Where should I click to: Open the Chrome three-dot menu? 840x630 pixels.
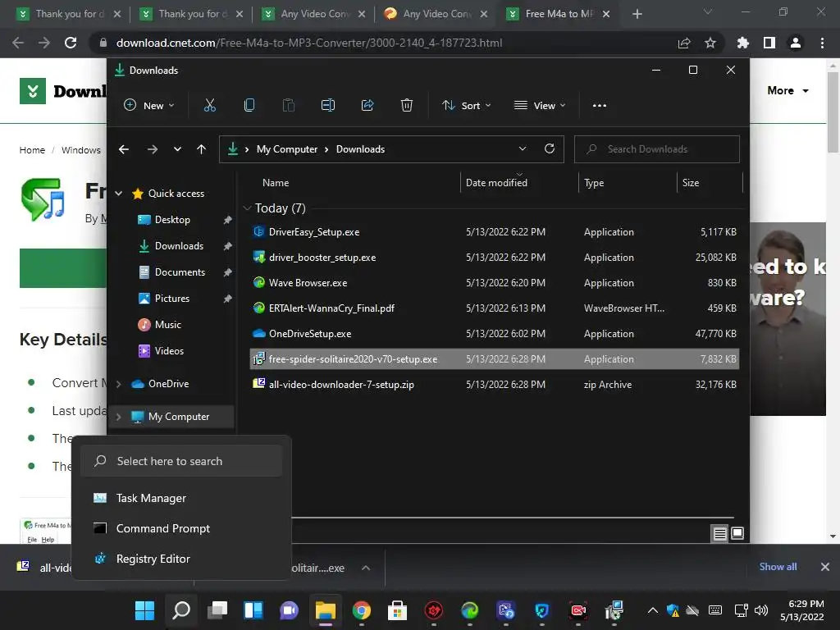[x=822, y=43]
